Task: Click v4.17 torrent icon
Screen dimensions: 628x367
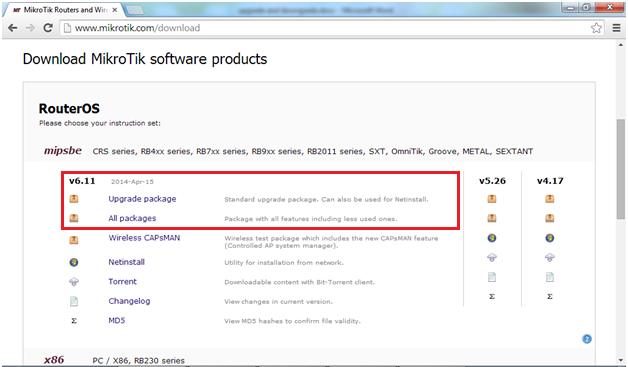Action: 550,257
